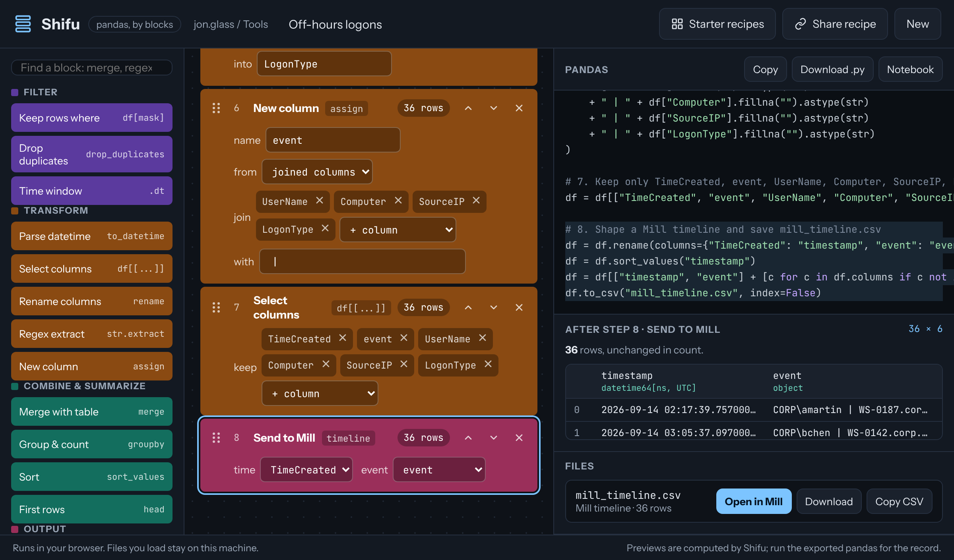The height and width of the screenshot is (560, 954).
Task: Remove SourceIP chip from the join list
Action: pos(476,201)
